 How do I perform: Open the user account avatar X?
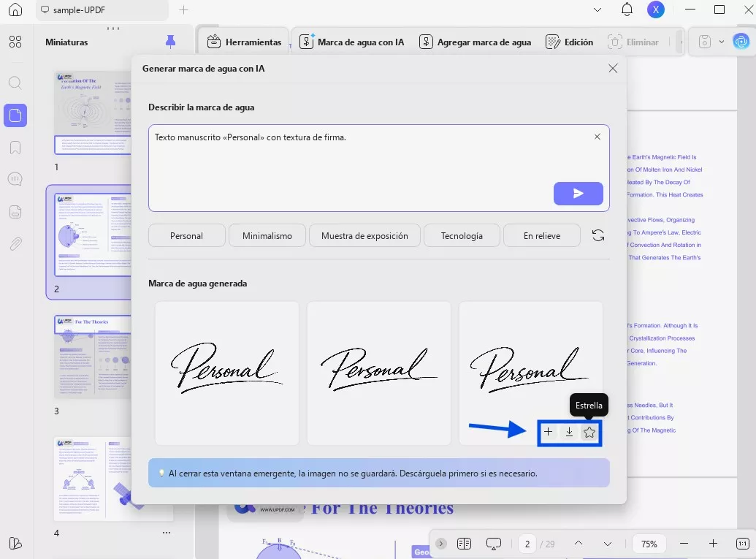656,9
